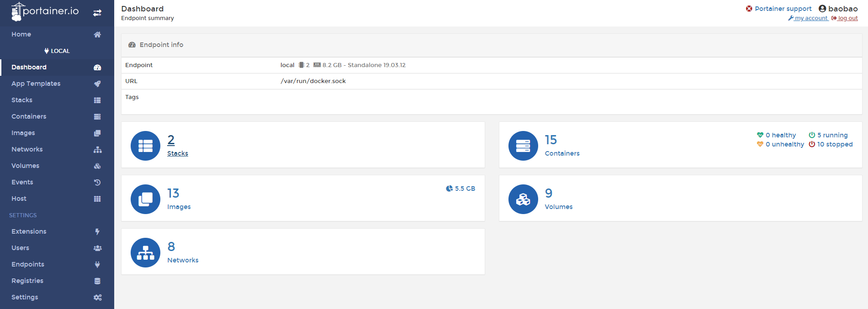Click the Home house icon
868x309 pixels.
pyautogui.click(x=97, y=35)
